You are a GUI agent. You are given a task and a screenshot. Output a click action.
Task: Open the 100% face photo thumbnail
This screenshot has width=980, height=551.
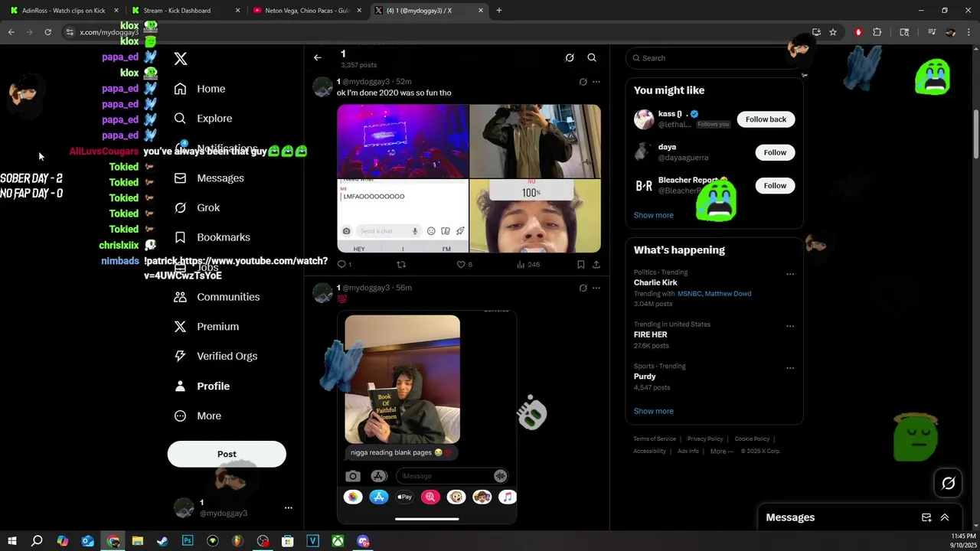(x=535, y=216)
